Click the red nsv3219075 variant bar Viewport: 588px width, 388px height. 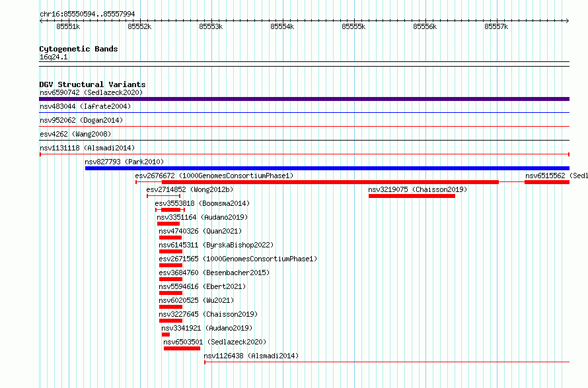(x=412, y=196)
